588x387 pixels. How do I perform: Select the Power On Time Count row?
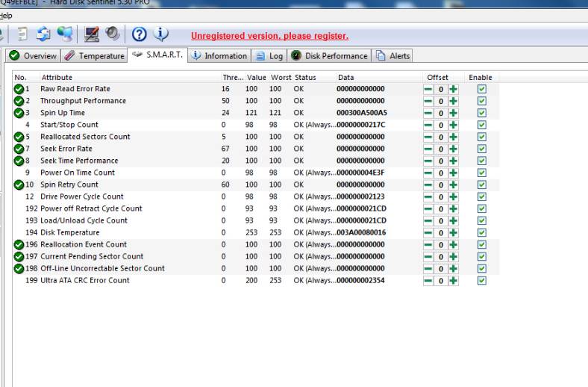pos(256,173)
